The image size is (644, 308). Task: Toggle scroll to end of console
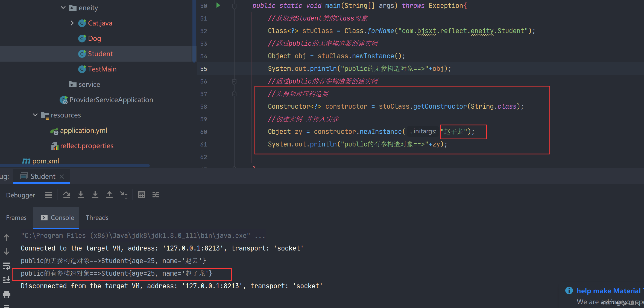pos(7,280)
